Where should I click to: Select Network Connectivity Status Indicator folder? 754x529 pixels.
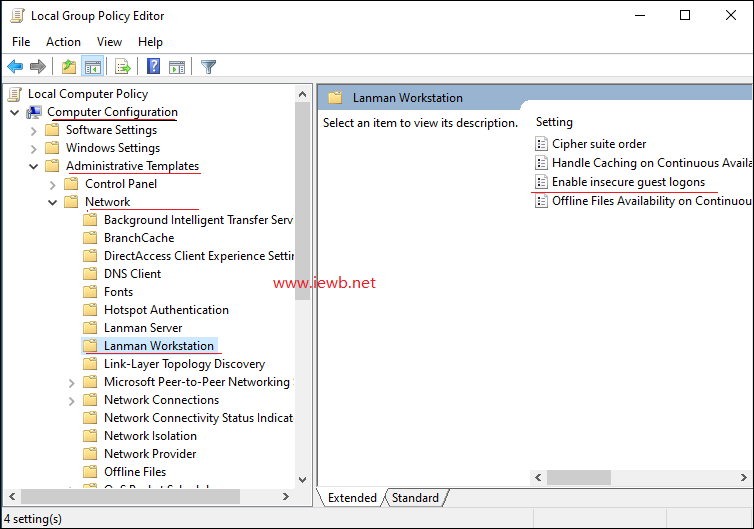pyautogui.click(x=198, y=418)
